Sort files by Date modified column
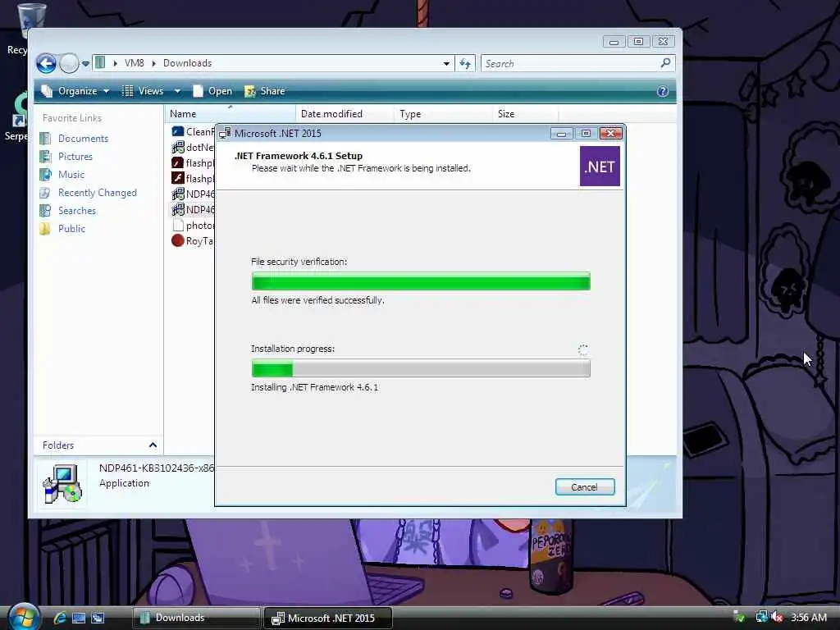 pos(345,113)
